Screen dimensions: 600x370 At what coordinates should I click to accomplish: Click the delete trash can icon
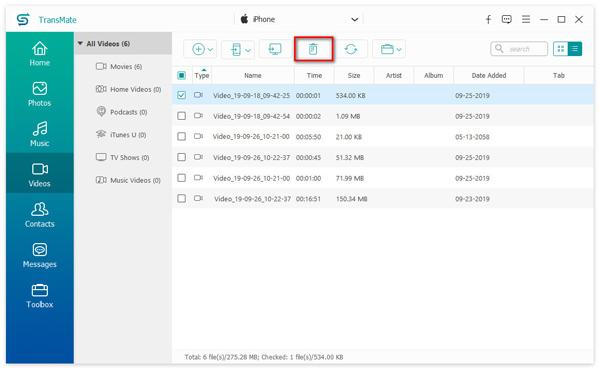tap(313, 49)
